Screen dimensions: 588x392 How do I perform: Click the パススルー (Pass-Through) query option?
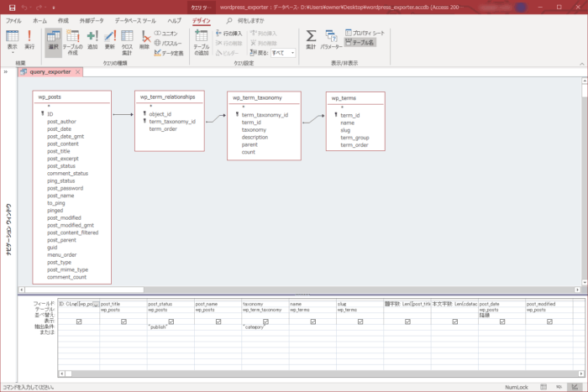coord(168,43)
